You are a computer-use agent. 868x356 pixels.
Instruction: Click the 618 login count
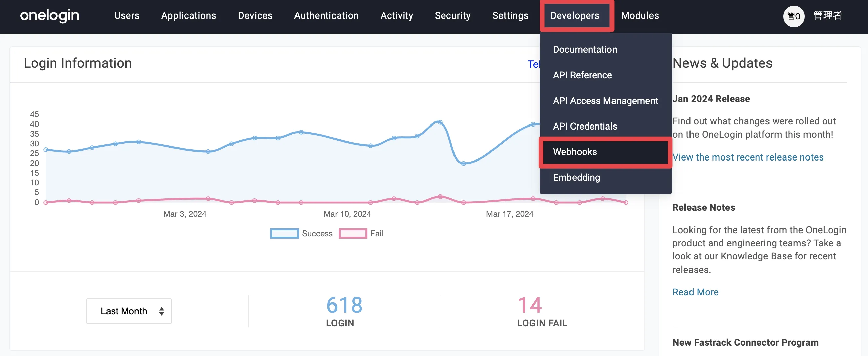pyautogui.click(x=344, y=305)
